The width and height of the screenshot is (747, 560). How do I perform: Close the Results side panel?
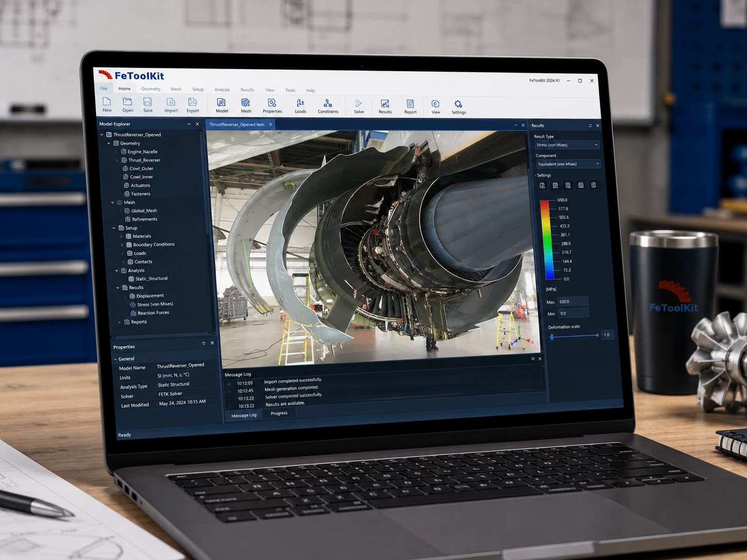point(597,125)
